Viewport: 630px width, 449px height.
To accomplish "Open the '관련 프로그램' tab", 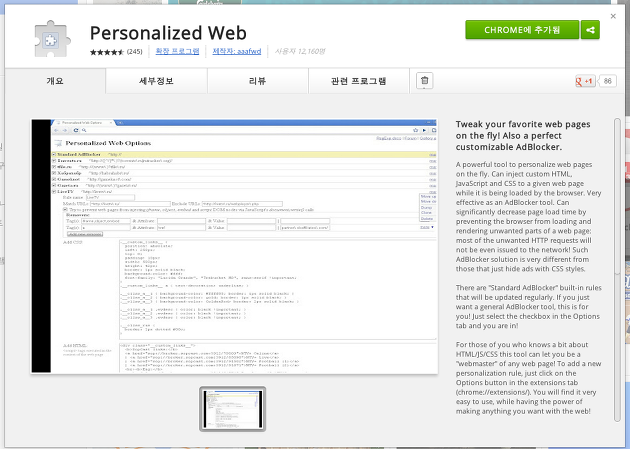I will coord(359,81).
